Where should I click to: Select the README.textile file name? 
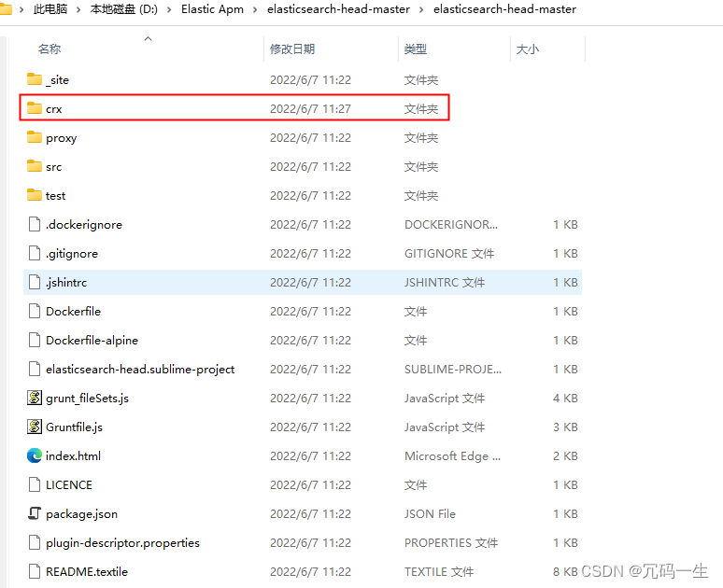pyautogui.click(x=87, y=572)
